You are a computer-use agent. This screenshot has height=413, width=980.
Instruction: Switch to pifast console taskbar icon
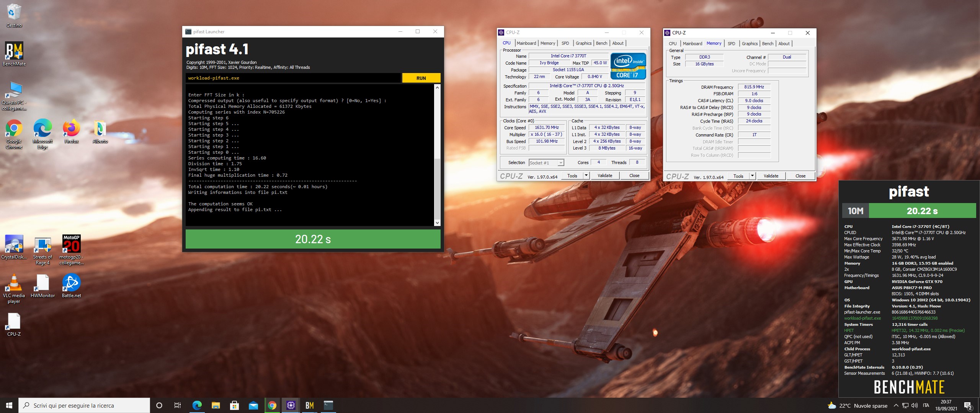328,405
